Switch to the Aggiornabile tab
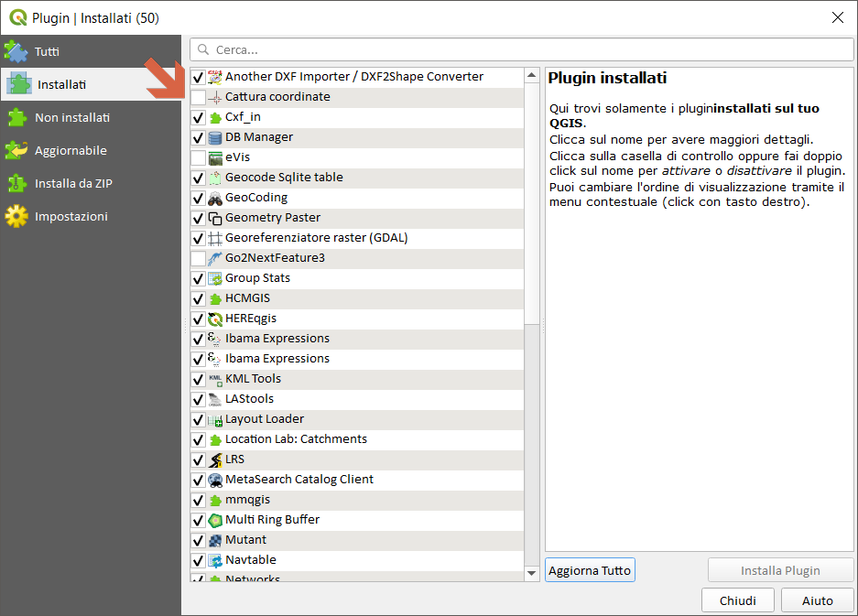858x616 pixels. (70, 151)
